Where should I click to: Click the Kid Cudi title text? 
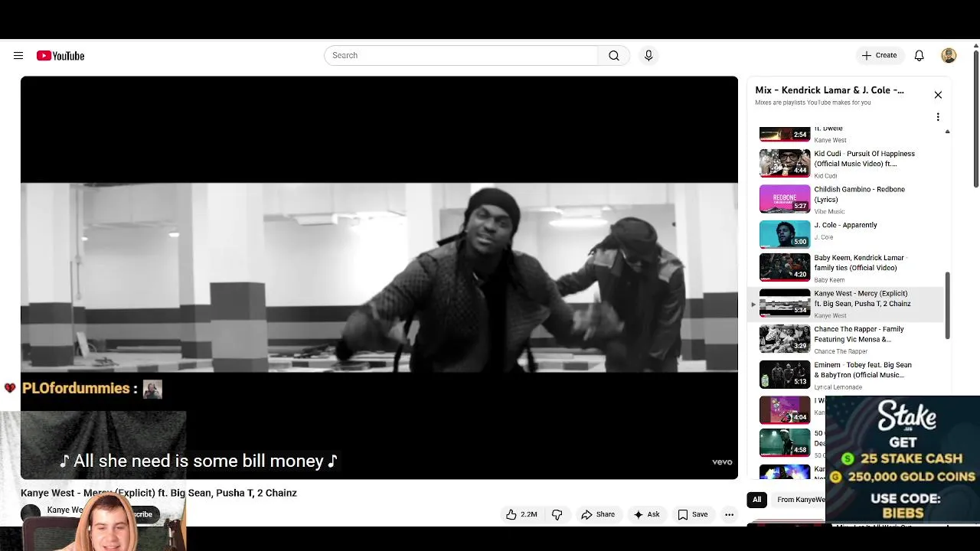[864, 158]
